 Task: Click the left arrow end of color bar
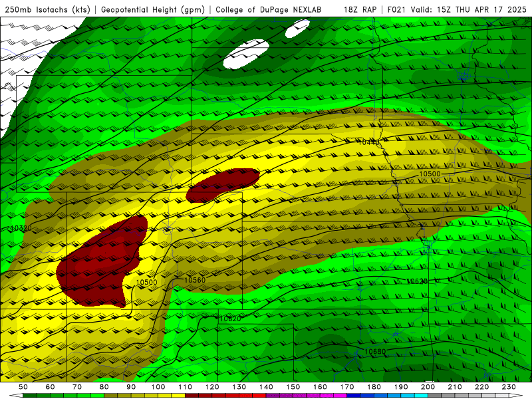tap(16, 396)
